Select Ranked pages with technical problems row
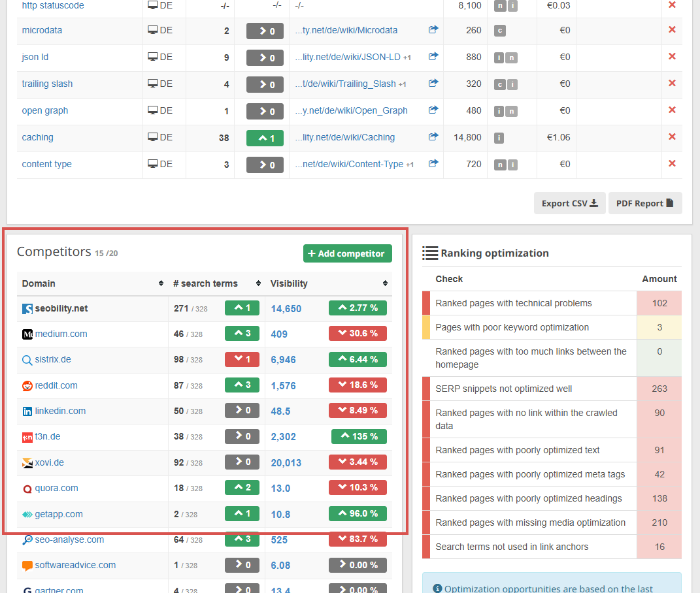 coord(552,304)
